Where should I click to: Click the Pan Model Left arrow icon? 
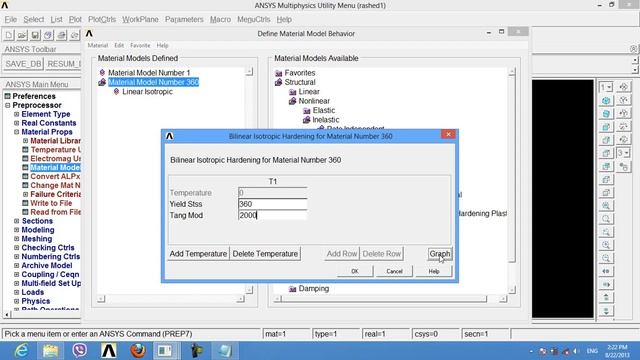[606, 271]
